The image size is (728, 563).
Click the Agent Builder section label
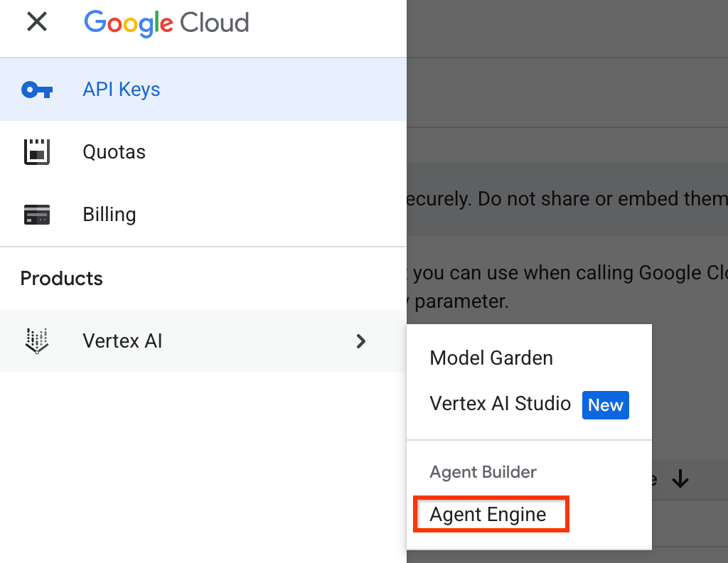[x=483, y=472]
